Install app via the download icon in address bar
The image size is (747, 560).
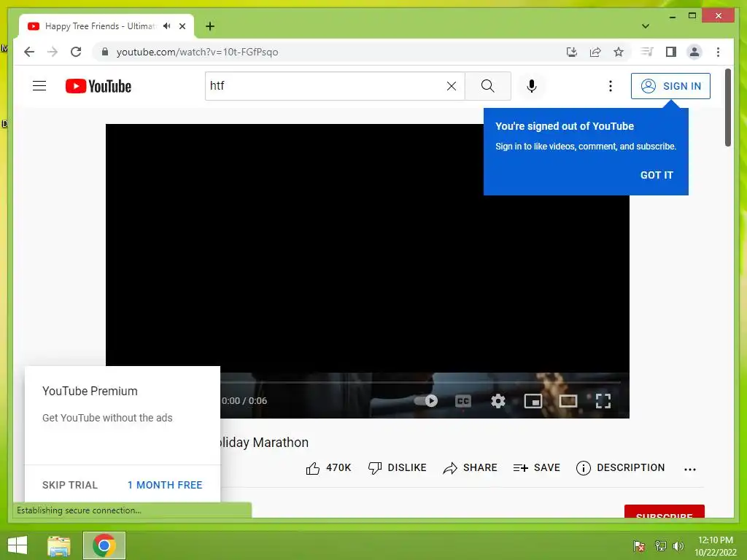point(572,52)
